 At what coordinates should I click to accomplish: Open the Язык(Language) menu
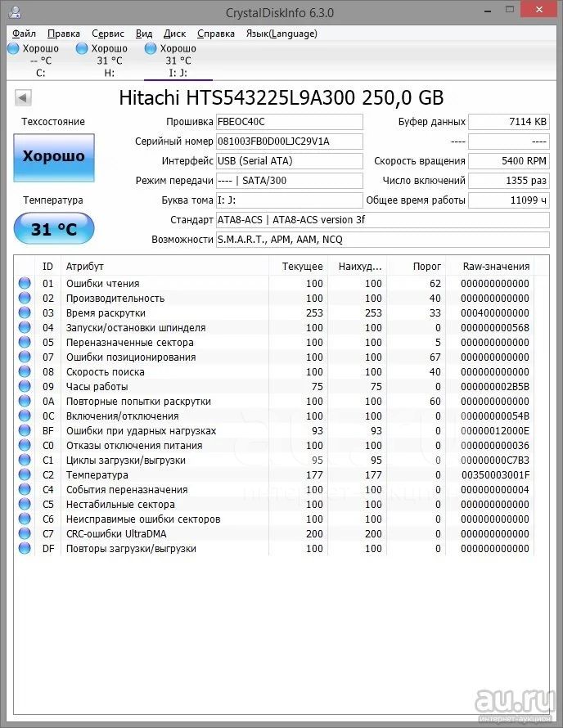[x=281, y=34]
